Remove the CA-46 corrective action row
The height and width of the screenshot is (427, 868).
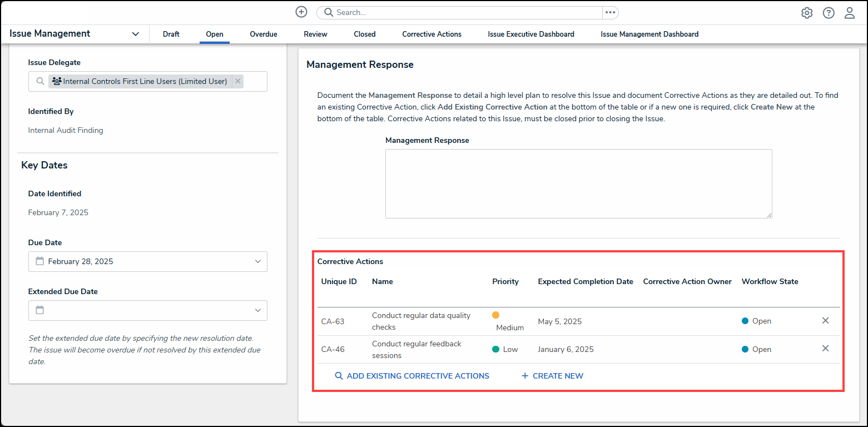click(x=825, y=349)
